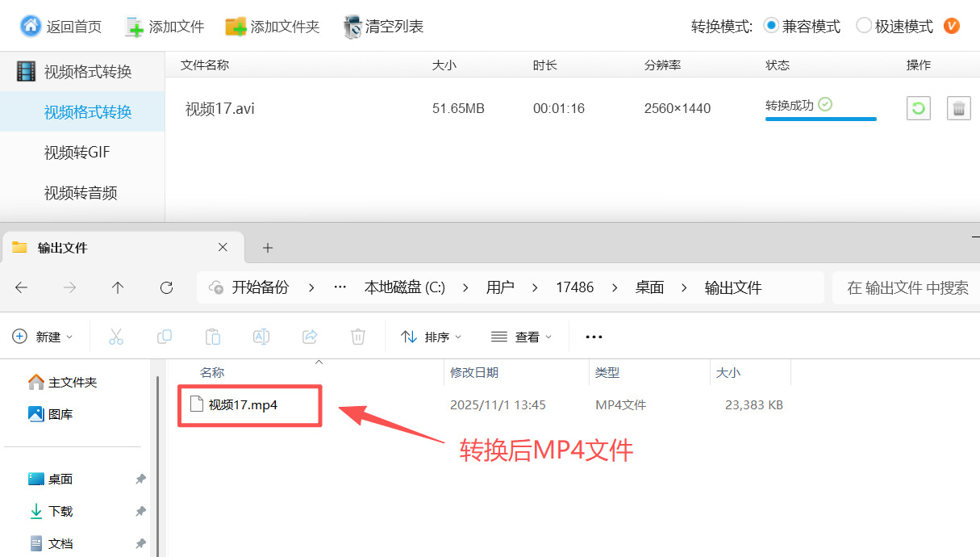Click the 添加文件夹 add folder icon
The image size is (980, 557).
pos(236,27)
